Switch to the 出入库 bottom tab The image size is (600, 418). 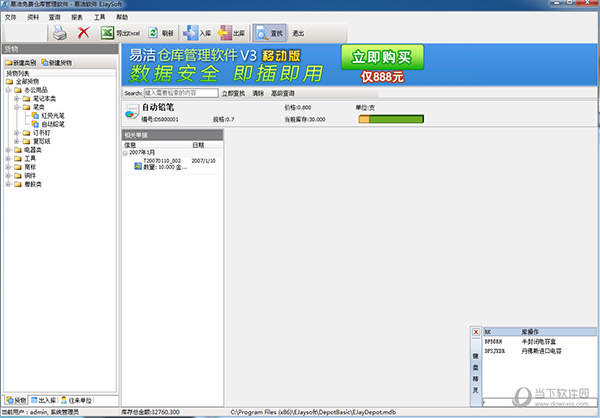pos(43,400)
